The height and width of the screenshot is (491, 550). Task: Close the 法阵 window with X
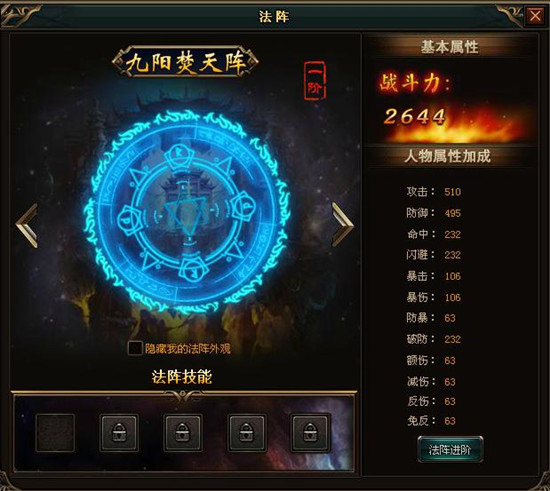coord(535,16)
